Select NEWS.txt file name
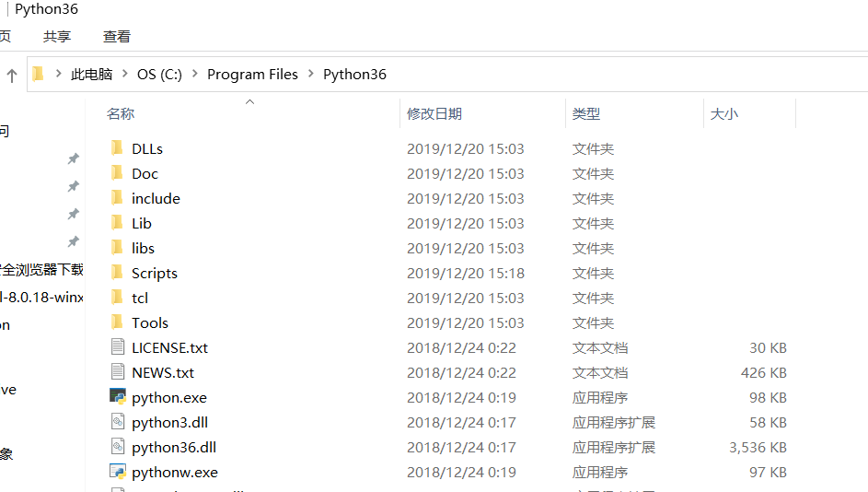The height and width of the screenshot is (492, 868). [163, 373]
